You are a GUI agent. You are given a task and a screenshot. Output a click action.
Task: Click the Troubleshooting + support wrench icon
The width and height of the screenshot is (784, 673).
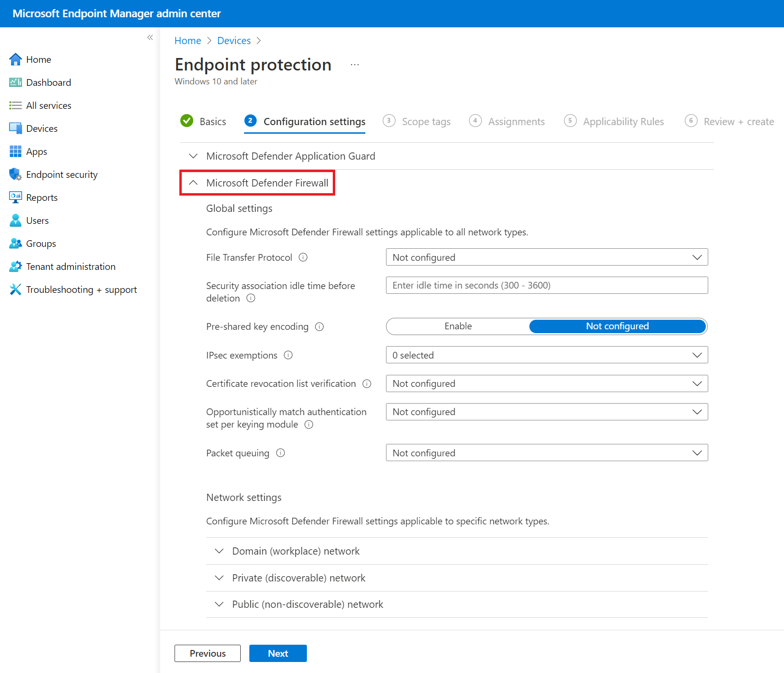(15, 290)
